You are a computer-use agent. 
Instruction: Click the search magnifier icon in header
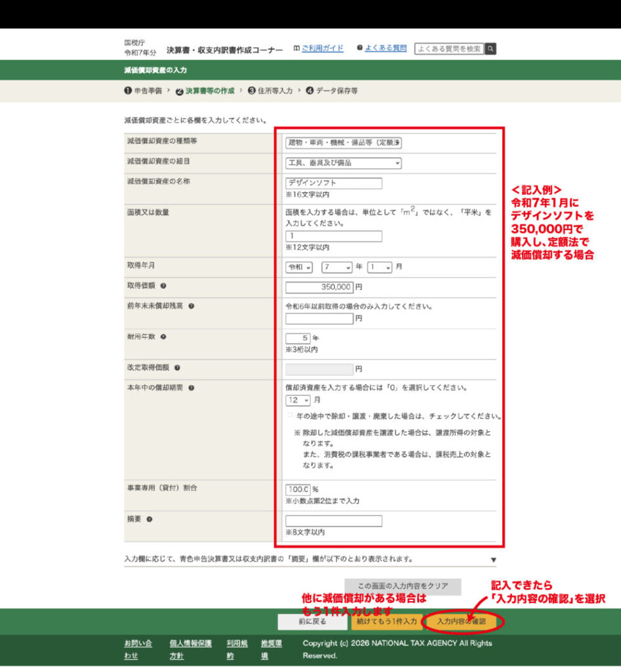pyautogui.click(x=491, y=49)
